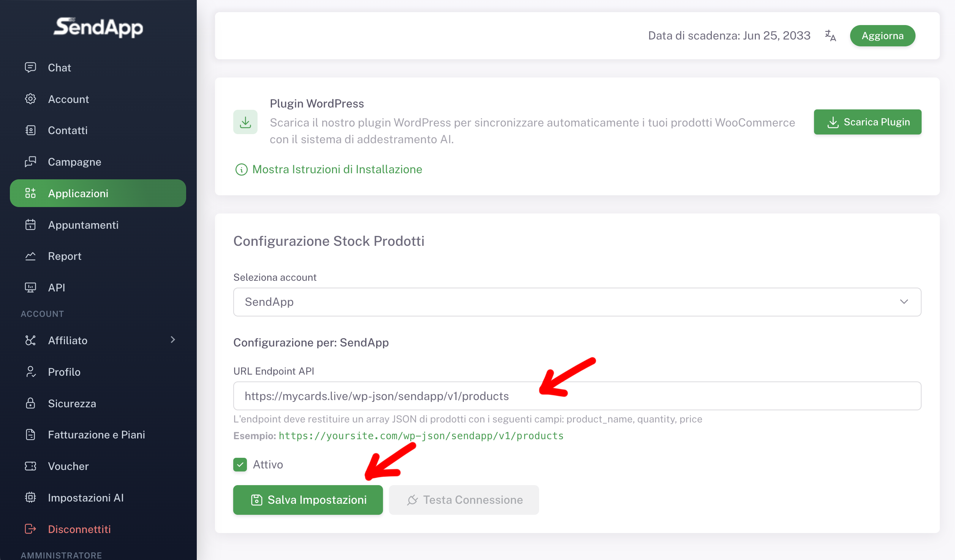Screen dimensions: 955x560
Task: Click the Campagne megaphone icon
Action: [x=30, y=162]
